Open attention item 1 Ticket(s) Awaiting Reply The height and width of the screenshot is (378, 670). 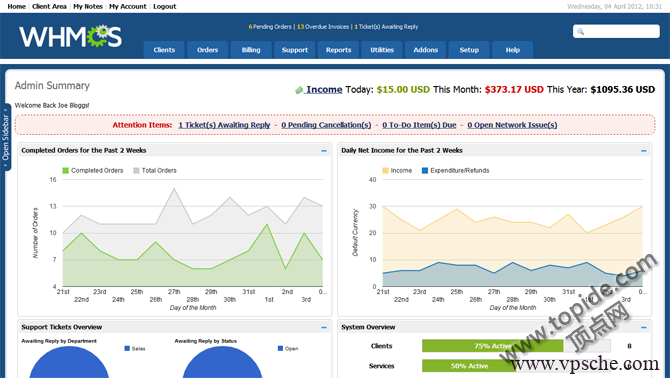pyautogui.click(x=224, y=125)
